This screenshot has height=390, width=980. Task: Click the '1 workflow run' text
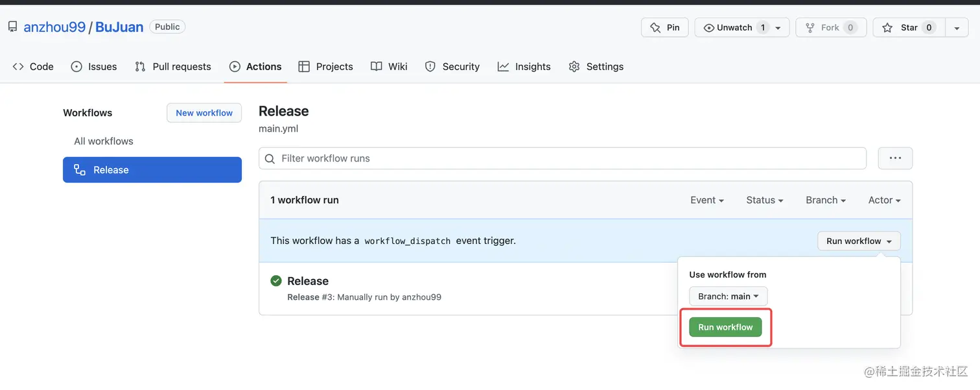coord(305,200)
